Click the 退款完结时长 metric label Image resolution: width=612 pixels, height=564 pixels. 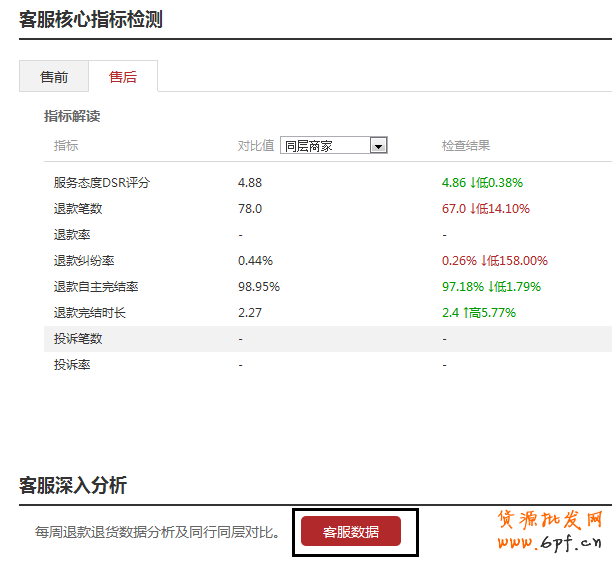(x=90, y=313)
